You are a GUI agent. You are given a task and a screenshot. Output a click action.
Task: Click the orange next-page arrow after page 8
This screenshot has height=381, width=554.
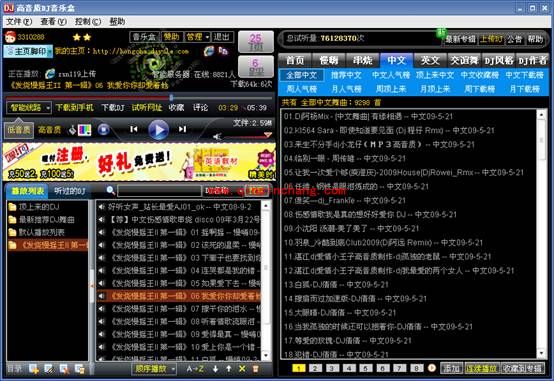tap(432, 368)
